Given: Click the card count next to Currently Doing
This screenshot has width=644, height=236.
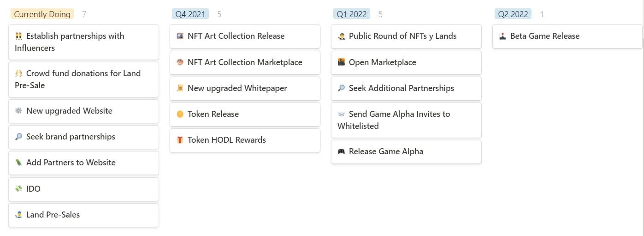Looking at the screenshot, I should pyautogui.click(x=84, y=14).
